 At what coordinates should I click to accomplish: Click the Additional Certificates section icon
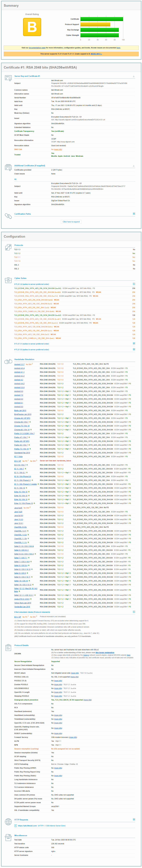click(8, 168)
